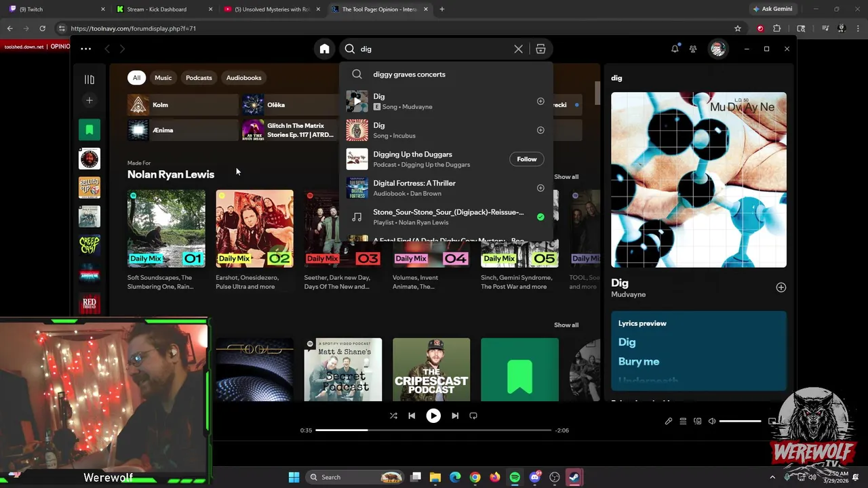Open Friend Activity icon
Image resolution: width=868 pixels, height=488 pixels.
tap(693, 49)
